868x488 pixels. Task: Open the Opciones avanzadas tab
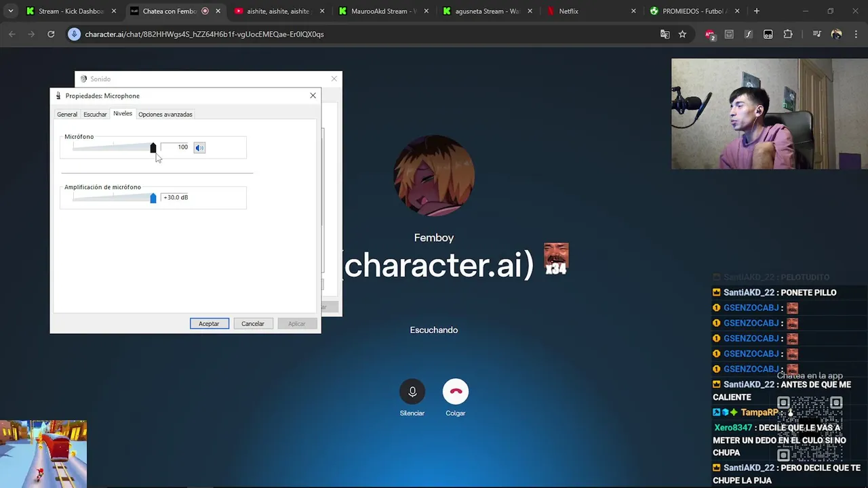pos(165,115)
